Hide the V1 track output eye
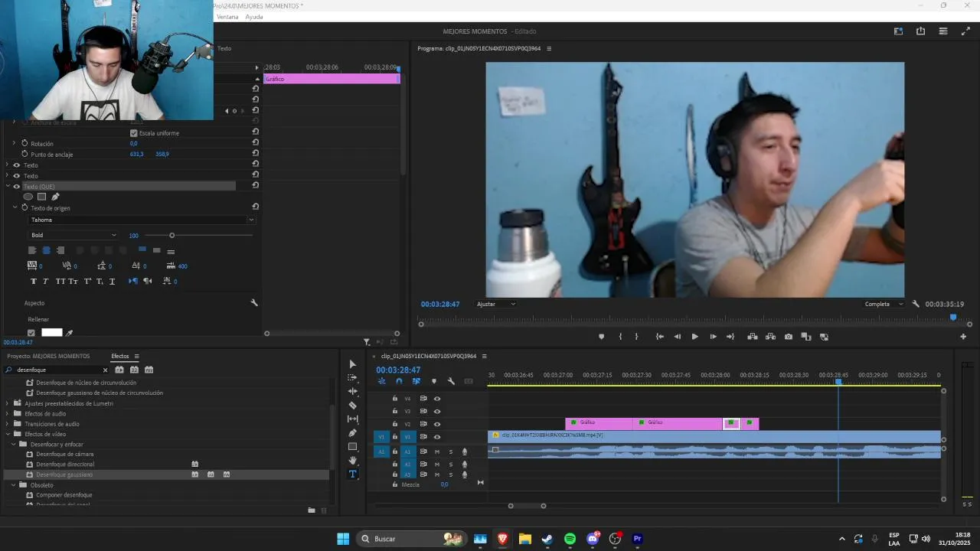980x551 pixels. 437,437
